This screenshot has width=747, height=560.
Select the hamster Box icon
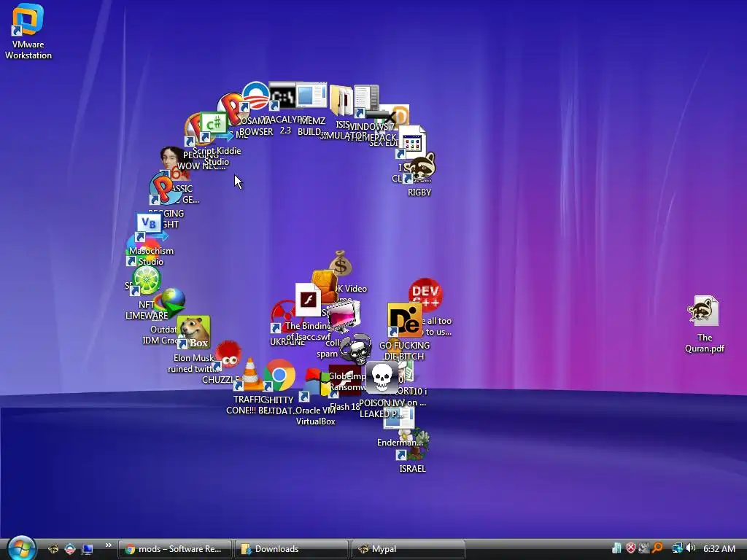tap(194, 332)
